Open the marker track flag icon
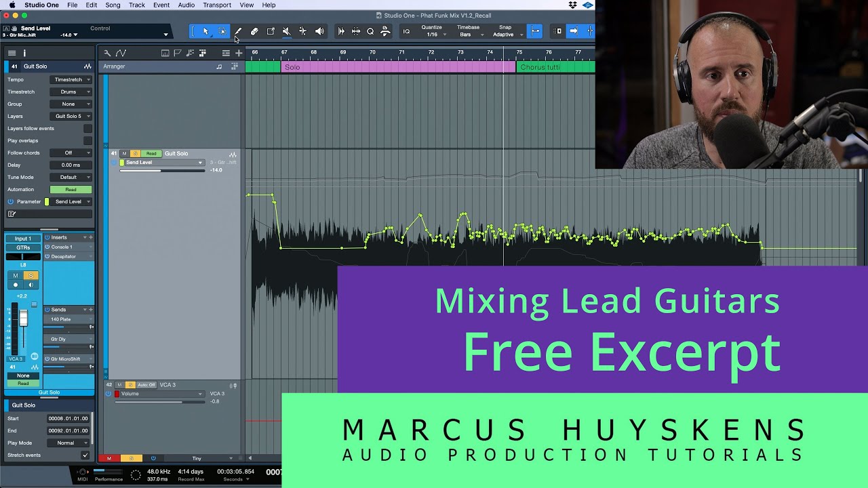Viewport: 868px width, 488px height. coord(178,53)
